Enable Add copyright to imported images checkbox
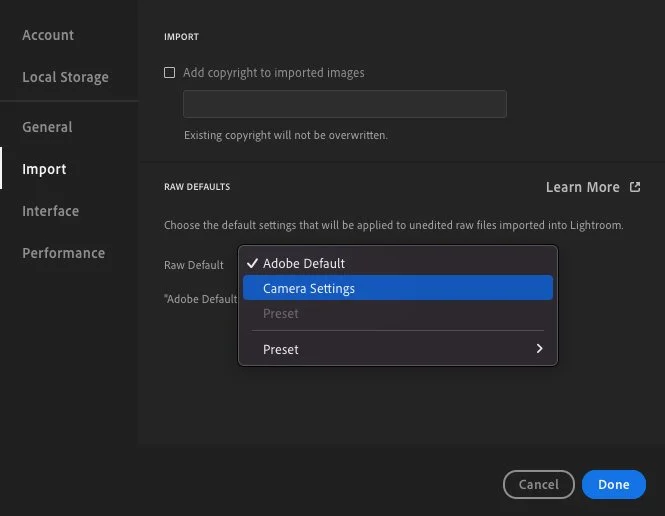 pyautogui.click(x=170, y=73)
